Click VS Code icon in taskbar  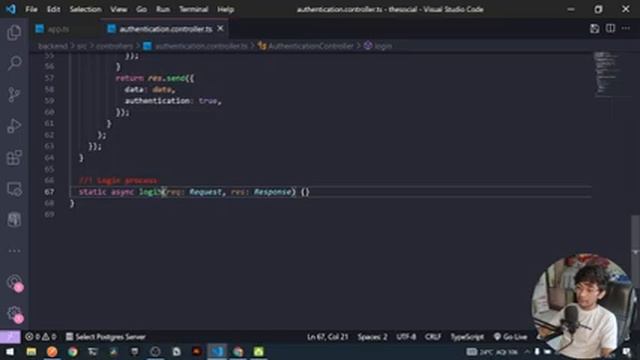pos(217,351)
